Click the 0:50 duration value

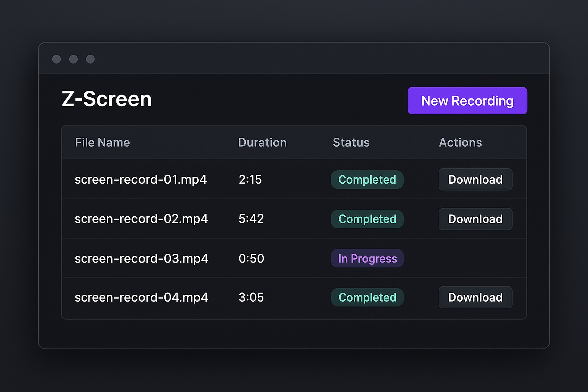click(x=251, y=258)
